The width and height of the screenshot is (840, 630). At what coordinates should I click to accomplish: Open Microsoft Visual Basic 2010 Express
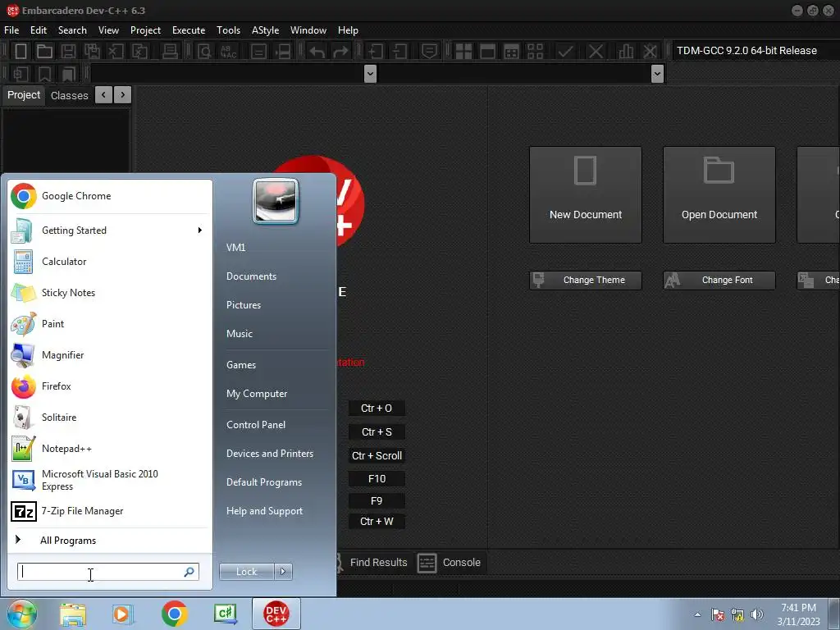coord(110,480)
